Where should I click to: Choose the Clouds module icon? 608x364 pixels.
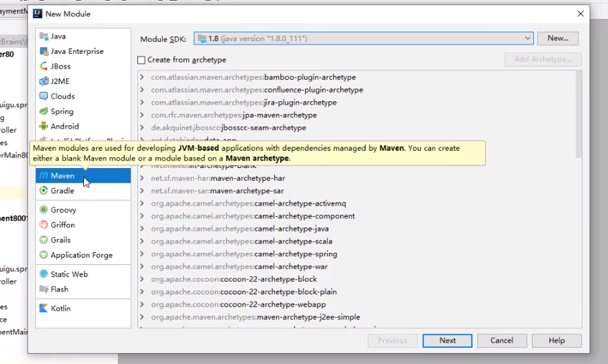click(x=43, y=96)
